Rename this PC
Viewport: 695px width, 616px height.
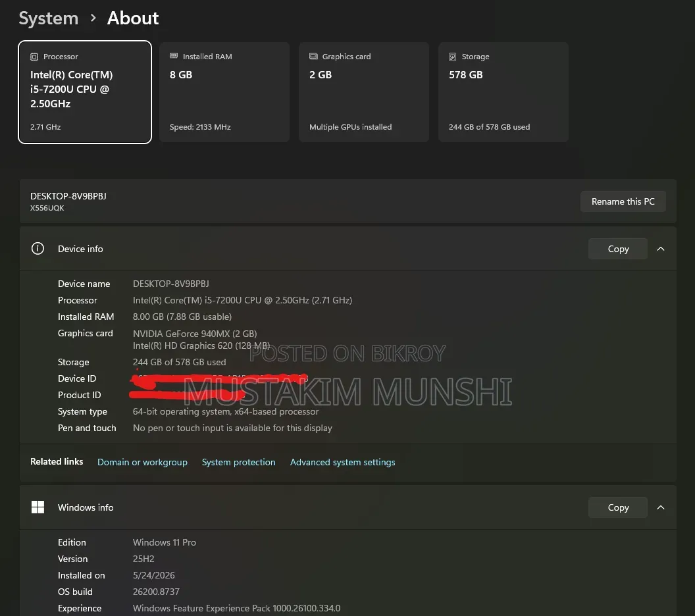click(623, 201)
